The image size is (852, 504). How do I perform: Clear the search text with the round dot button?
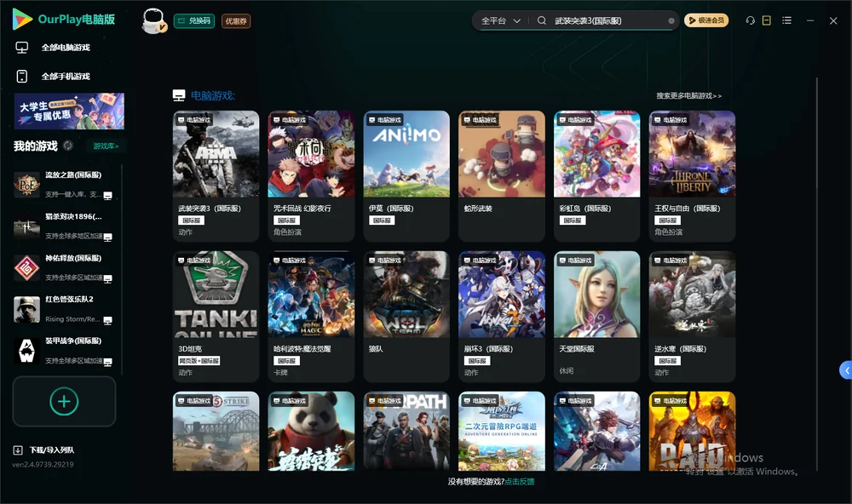point(671,20)
